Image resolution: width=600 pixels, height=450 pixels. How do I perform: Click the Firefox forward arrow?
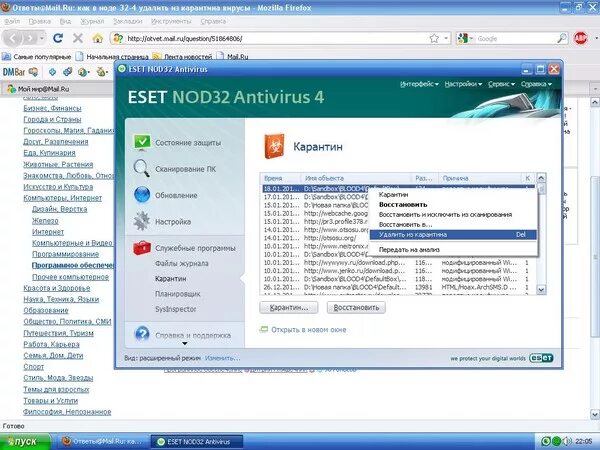(30, 38)
